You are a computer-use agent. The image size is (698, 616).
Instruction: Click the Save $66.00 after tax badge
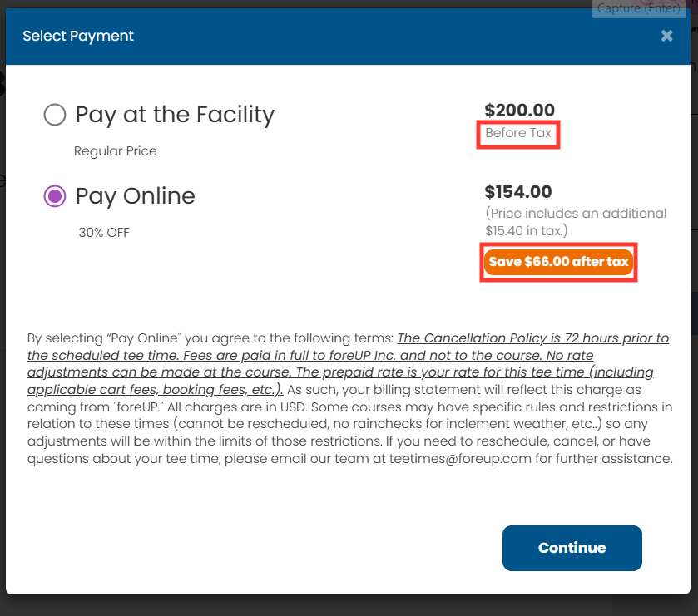point(558,262)
